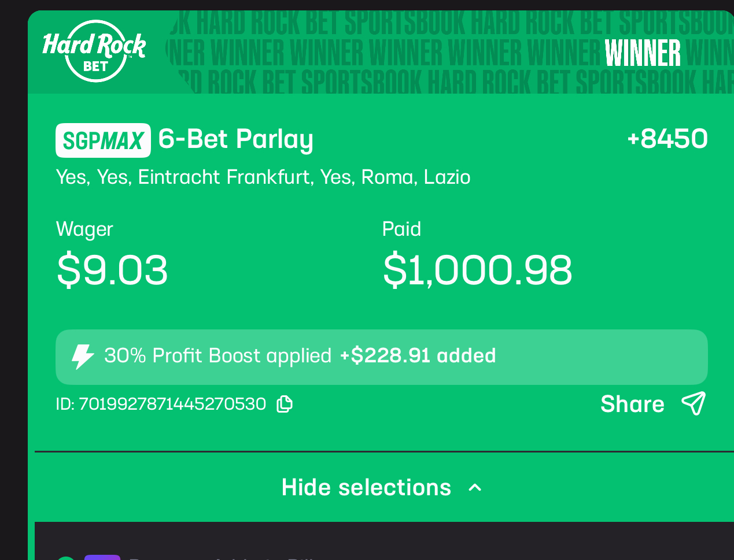Image resolution: width=734 pixels, height=560 pixels.
Task: Click the Hard Rock Bet logo
Action: click(94, 51)
